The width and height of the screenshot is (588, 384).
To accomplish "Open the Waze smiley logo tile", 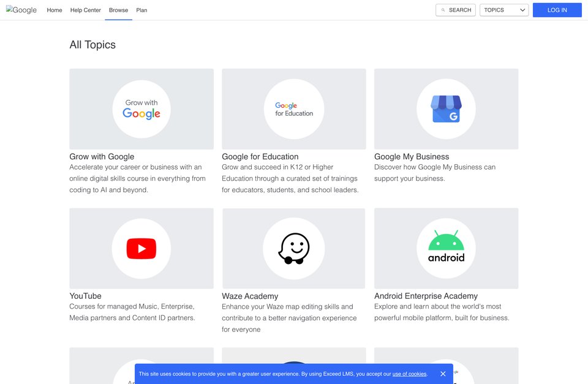I will click(294, 248).
